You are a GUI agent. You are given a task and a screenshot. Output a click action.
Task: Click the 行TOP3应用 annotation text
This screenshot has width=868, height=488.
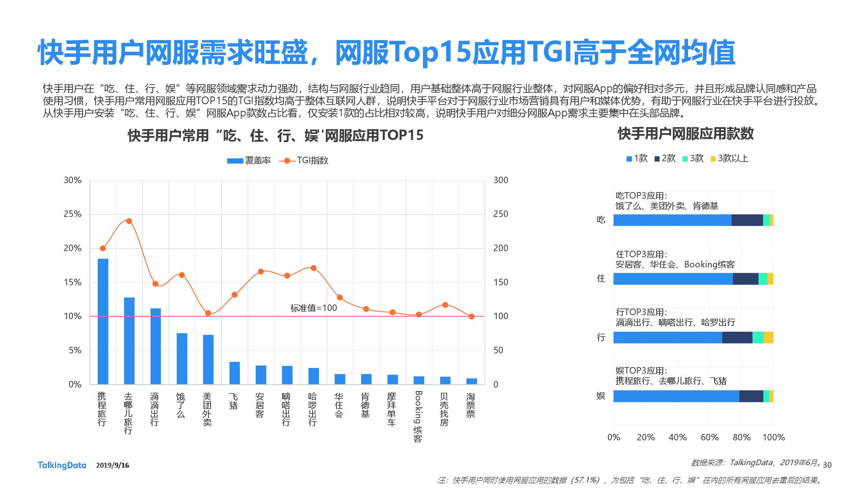click(675, 317)
